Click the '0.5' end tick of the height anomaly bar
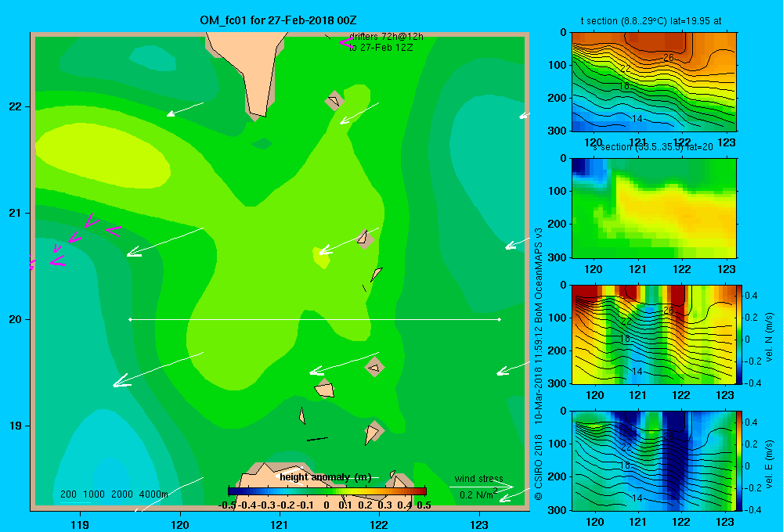This screenshot has width=783, height=532. point(424,505)
